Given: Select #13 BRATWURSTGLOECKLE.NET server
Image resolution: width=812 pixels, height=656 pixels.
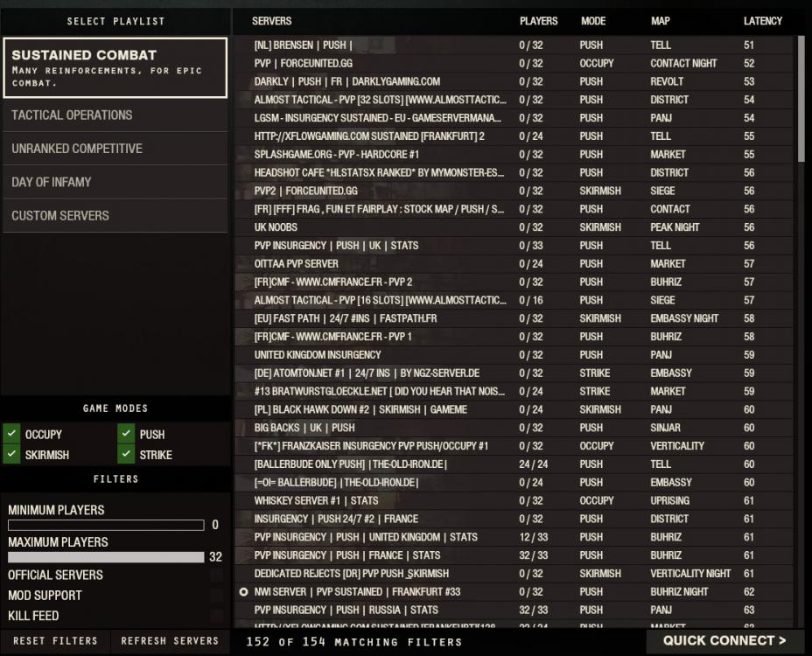Looking at the screenshot, I should click(x=514, y=392).
